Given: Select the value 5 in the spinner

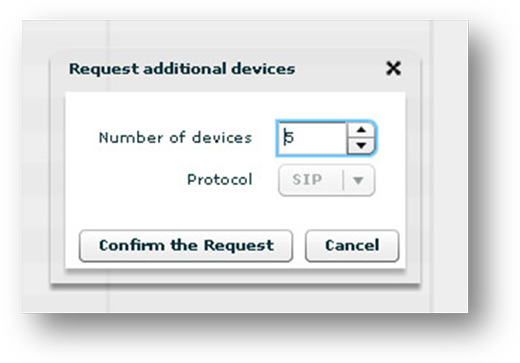Looking at the screenshot, I should 289,137.
